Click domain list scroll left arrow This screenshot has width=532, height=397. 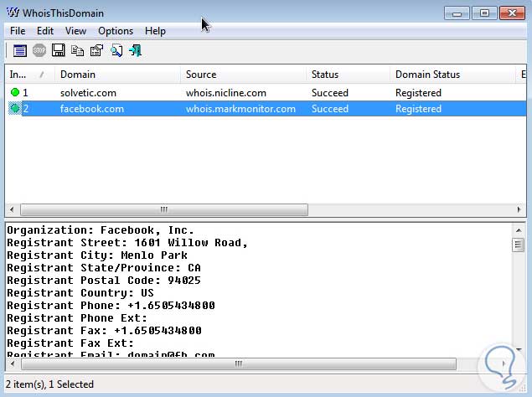click(12, 209)
